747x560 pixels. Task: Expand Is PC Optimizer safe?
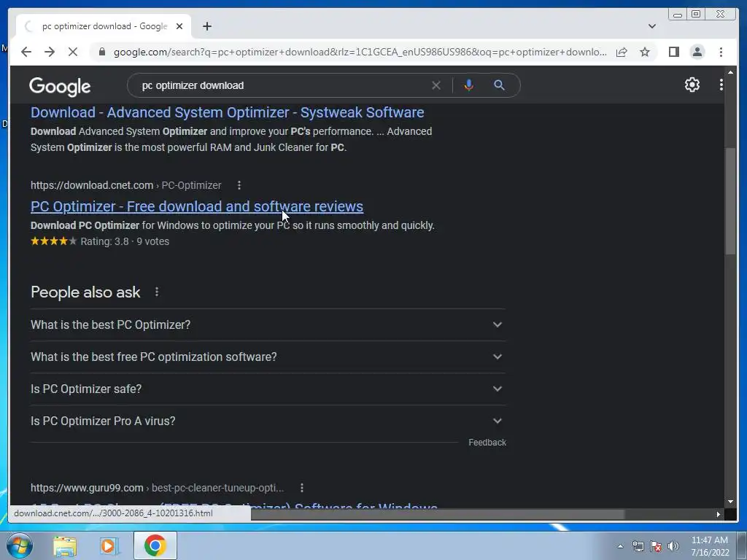pos(268,389)
